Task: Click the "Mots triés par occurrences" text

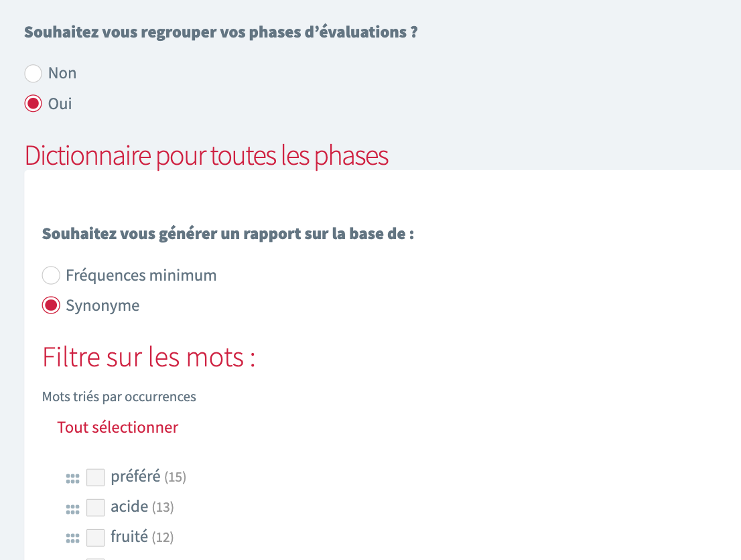Action: (119, 397)
